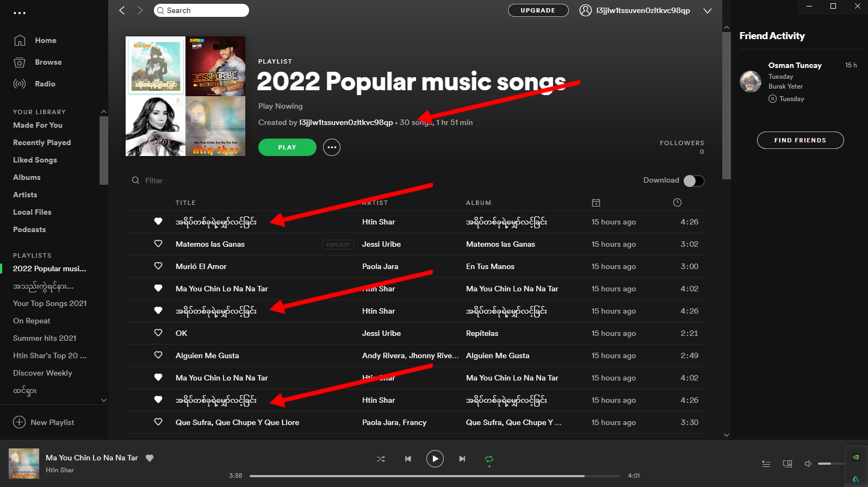Open connect to a device icon

tap(787, 464)
